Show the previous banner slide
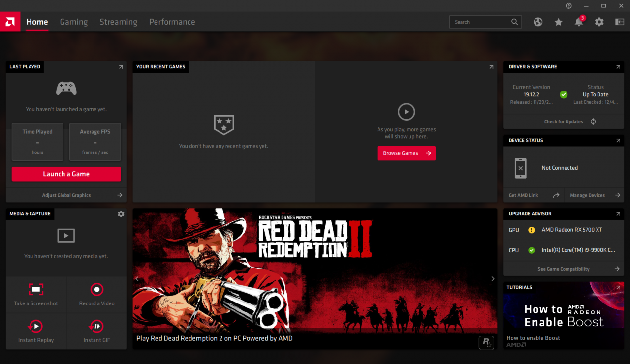 click(137, 279)
